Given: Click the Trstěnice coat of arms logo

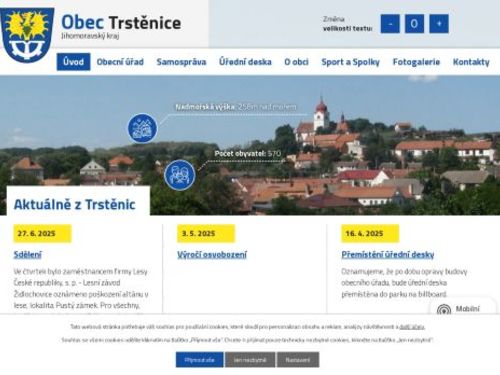Looking at the screenshot, I should pyautogui.click(x=27, y=35).
